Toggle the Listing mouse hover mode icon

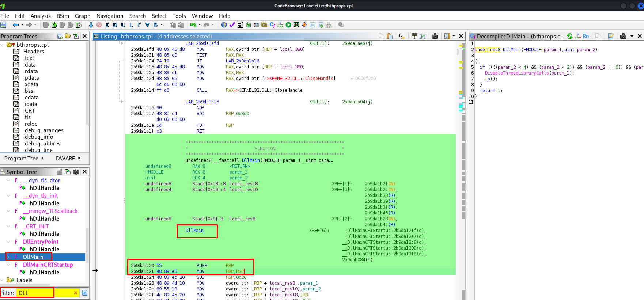tap(401, 36)
